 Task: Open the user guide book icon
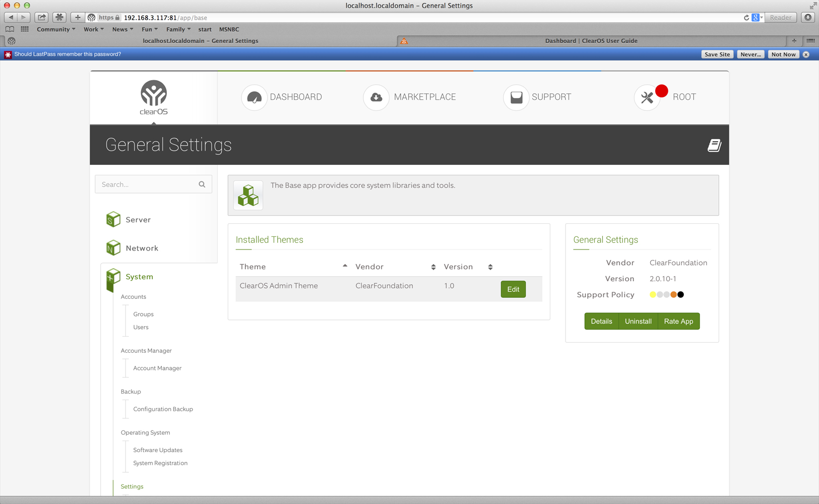(x=714, y=145)
